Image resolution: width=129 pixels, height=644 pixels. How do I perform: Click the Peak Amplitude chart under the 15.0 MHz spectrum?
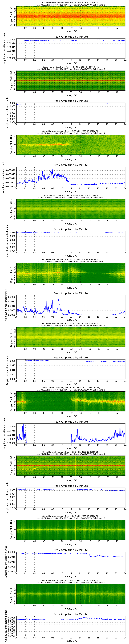pyautogui.click(x=71, y=498)
